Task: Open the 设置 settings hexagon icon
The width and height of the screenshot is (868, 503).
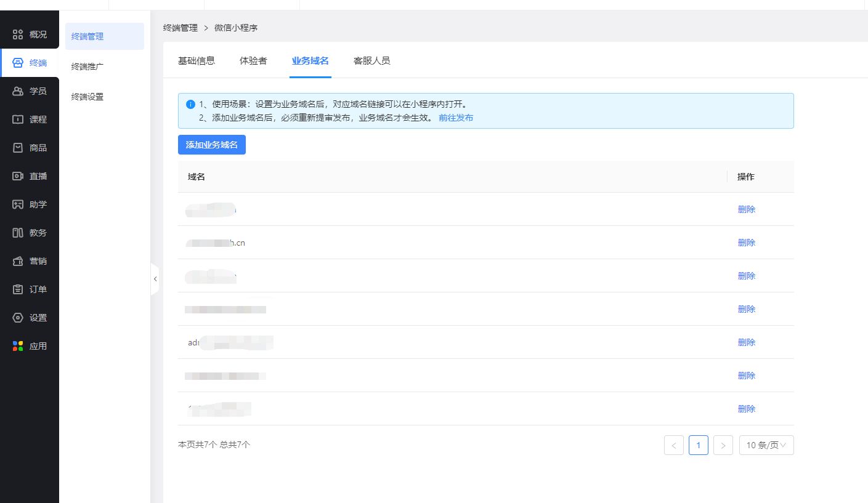Action: [18, 318]
